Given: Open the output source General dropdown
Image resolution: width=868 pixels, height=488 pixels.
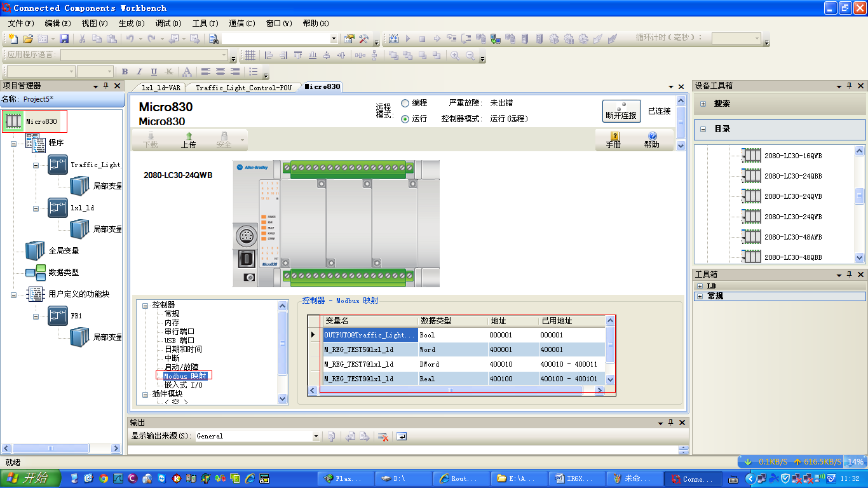Looking at the screenshot, I should (316, 437).
